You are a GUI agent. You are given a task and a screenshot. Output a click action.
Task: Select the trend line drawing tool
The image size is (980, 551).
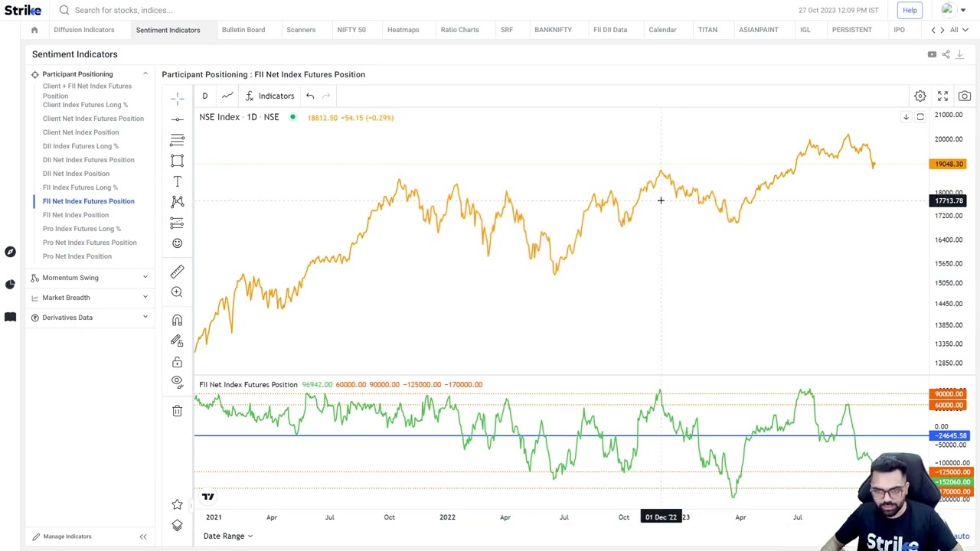(x=177, y=119)
